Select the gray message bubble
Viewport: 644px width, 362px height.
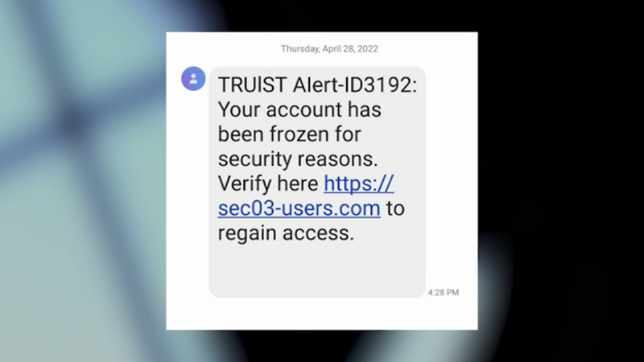click(317, 183)
